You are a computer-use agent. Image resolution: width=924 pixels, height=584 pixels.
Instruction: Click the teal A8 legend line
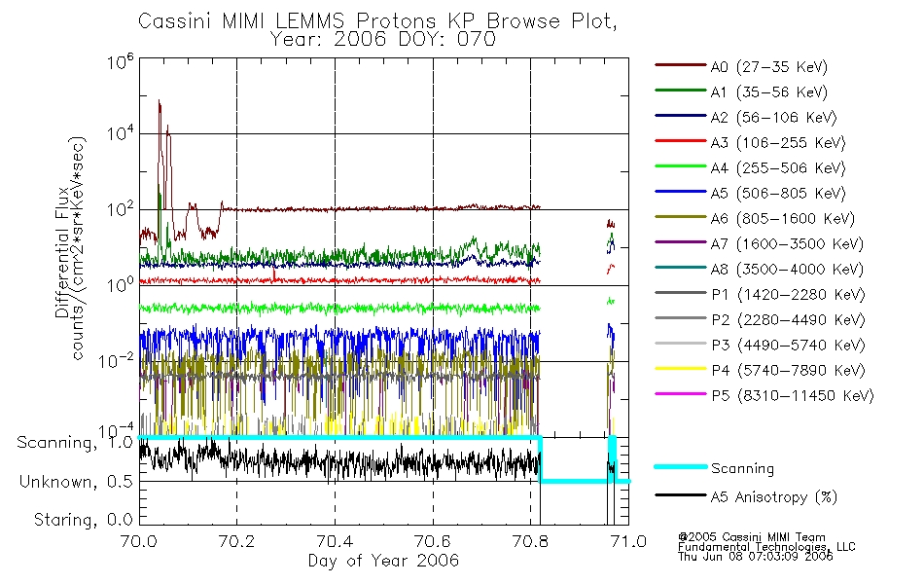(x=680, y=268)
